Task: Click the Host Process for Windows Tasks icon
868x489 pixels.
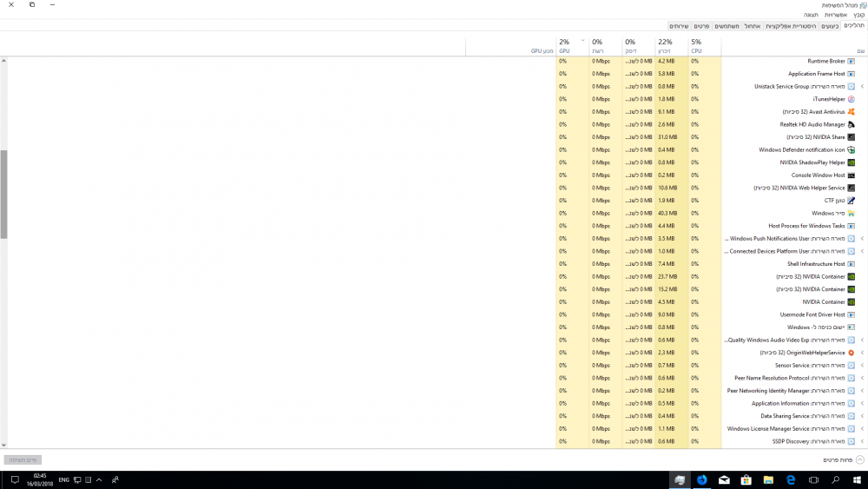Action: coord(852,226)
